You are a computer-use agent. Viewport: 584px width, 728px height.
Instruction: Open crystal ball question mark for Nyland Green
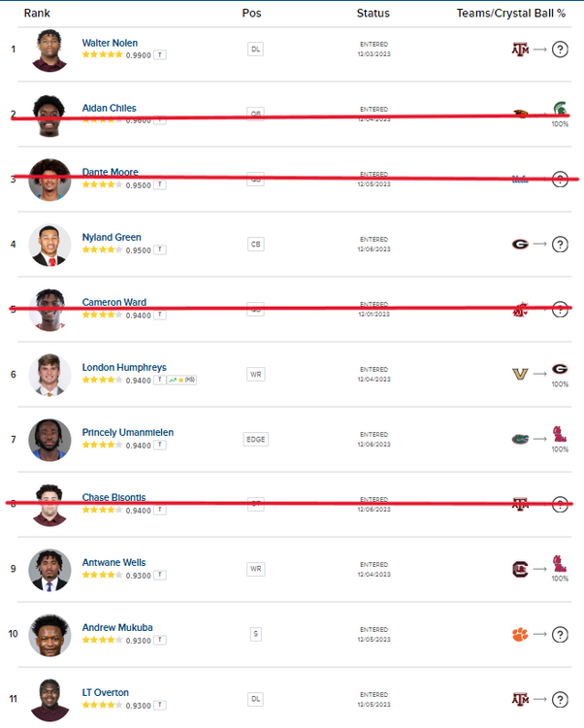pyautogui.click(x=560, y=245)
